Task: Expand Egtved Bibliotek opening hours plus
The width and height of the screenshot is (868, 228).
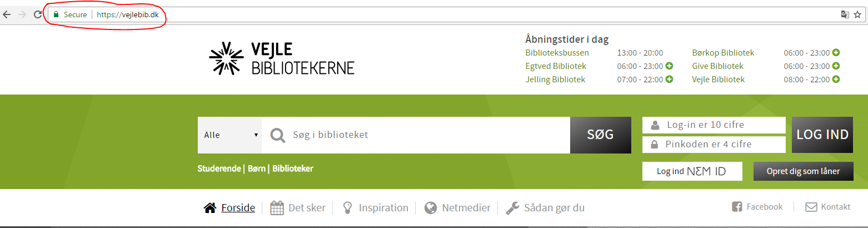Action: tap(670, 66)
